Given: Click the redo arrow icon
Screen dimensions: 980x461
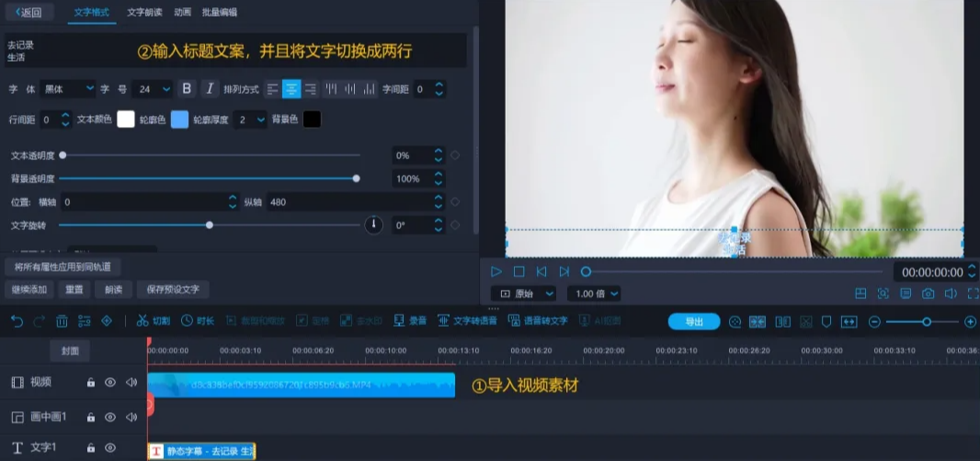Looking at the screenshot, I should click(39, 321).
